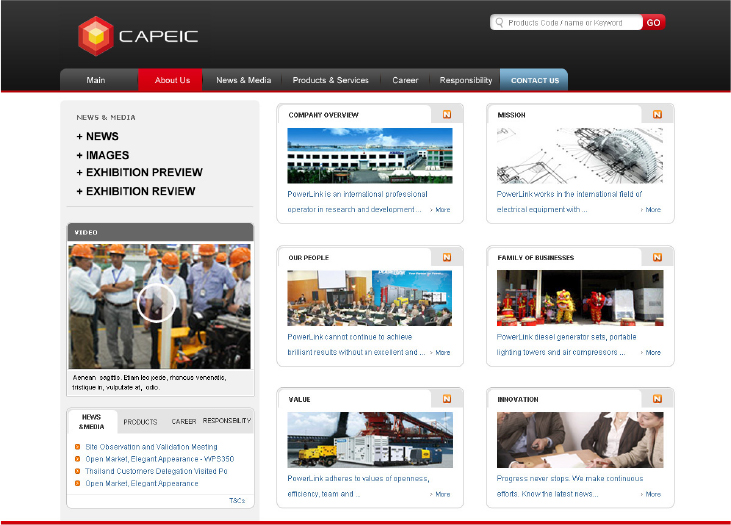Go to Products & Services in the nav bar
This screenshot has width=731, height=525.
(x=331, y=80)
